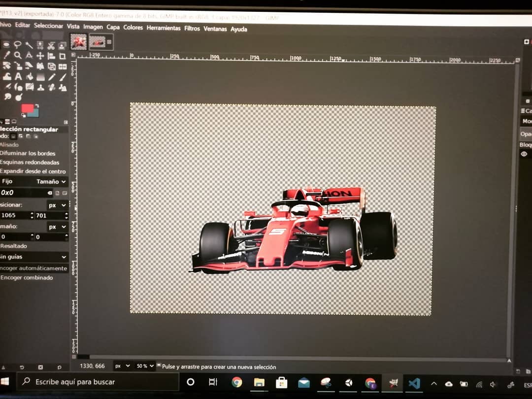Open the Sin guías guides dropdown
The width and height of the screenshot is (532, 399).
34,257
